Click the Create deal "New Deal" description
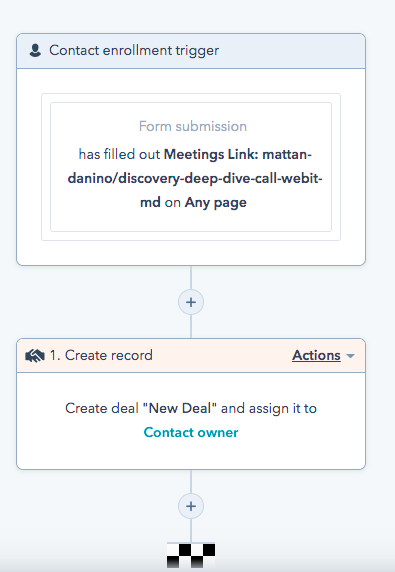 (191, 408)
